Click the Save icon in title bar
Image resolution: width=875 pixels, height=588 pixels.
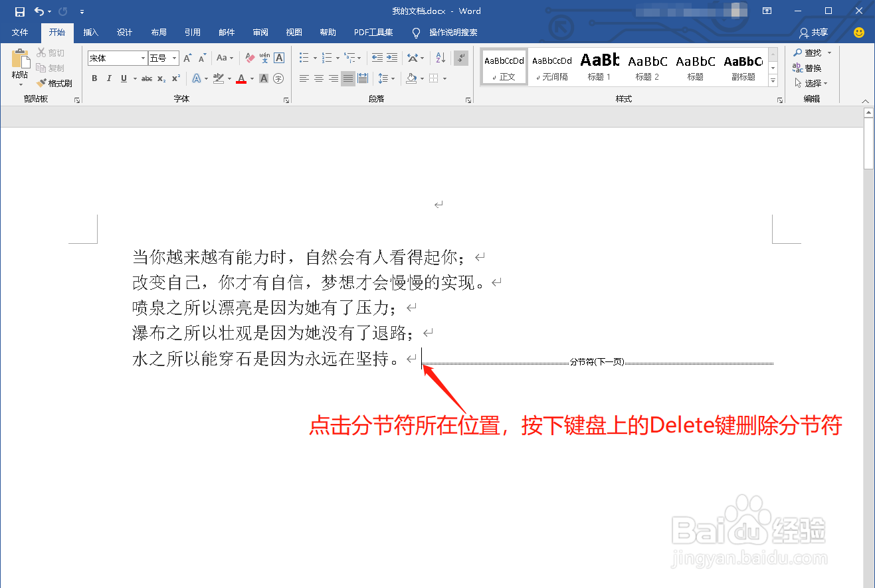pos(19,11)
